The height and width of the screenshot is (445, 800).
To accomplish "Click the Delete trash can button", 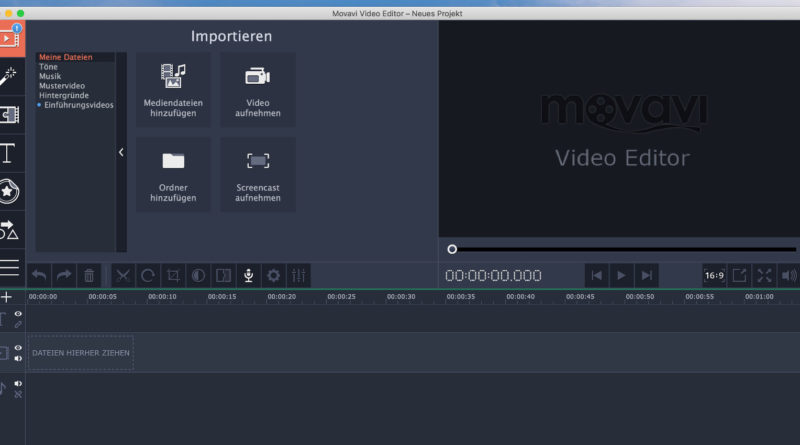I will point(89,276).
